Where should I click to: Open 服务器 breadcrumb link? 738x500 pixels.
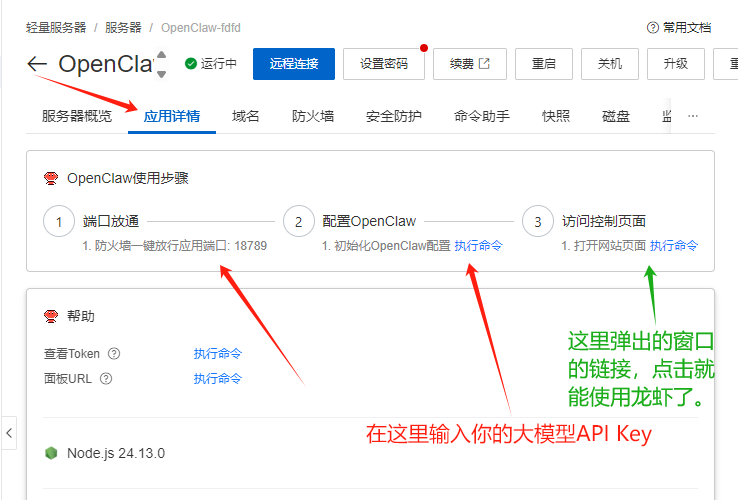[x=123, y=28]
